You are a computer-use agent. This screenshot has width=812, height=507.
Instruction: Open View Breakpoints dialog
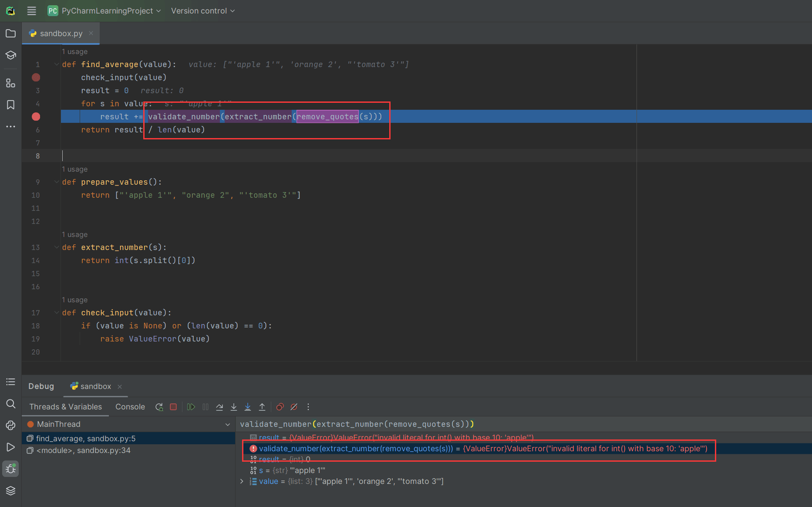(x=280, y=407)
